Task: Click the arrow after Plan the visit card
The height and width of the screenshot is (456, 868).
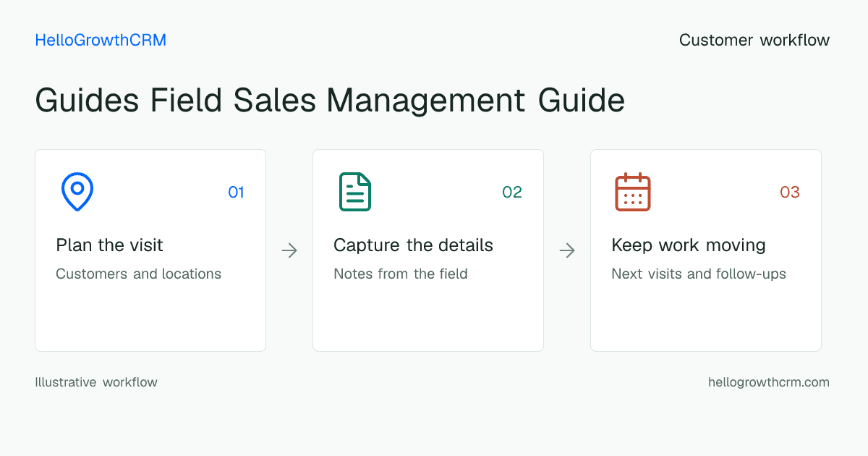Action: tap(289, 250)
